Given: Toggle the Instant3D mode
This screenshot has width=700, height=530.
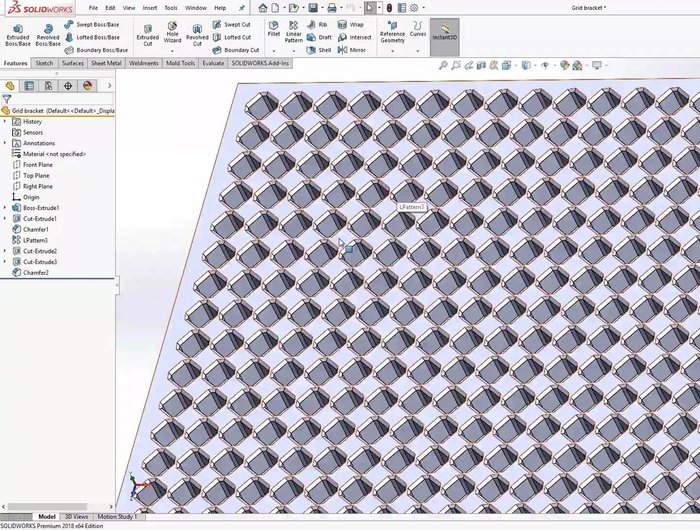Looking at the screenshot, I should click(443, 34).
